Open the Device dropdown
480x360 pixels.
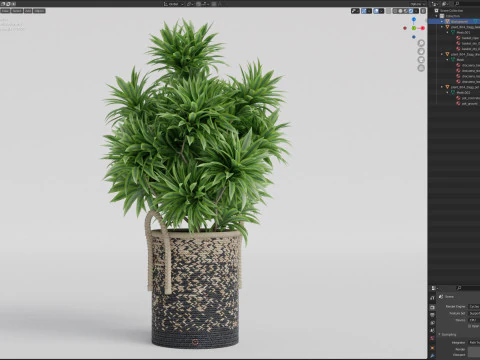[474, 320]
